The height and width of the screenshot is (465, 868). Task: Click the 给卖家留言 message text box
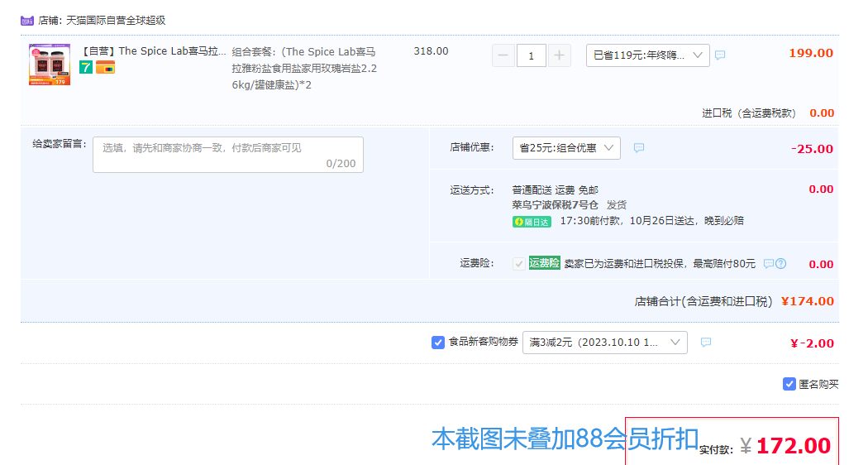tap(228, 155)
